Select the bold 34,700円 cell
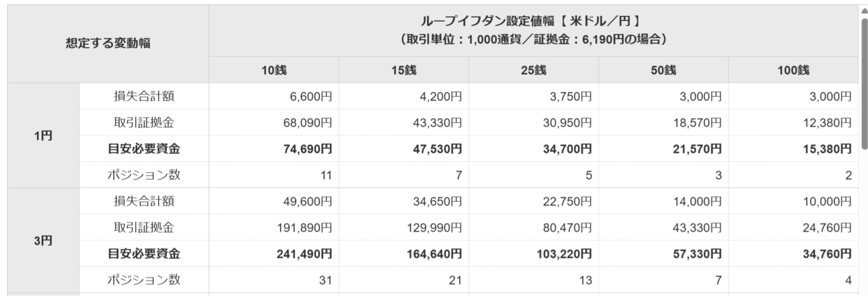Viewport: 868px width, 296px height. 567,149
